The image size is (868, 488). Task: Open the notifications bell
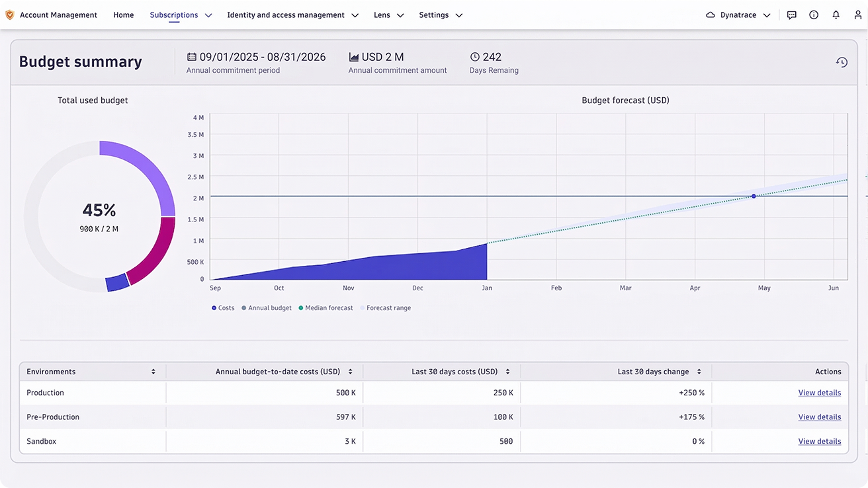point(836,15)
